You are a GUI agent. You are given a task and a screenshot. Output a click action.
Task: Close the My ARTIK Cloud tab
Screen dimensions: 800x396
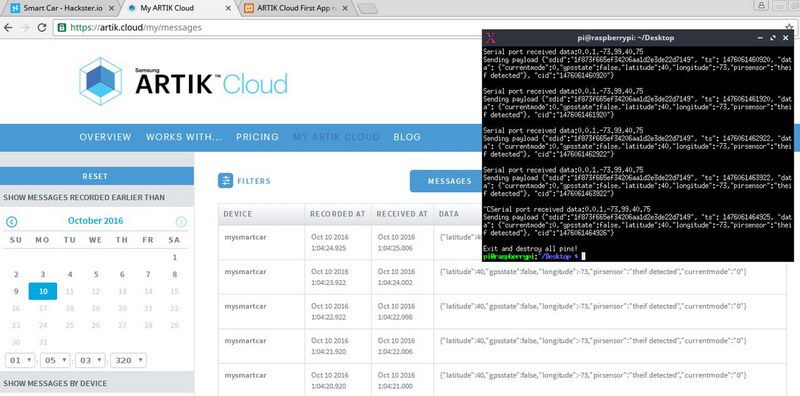click(228, 9)
